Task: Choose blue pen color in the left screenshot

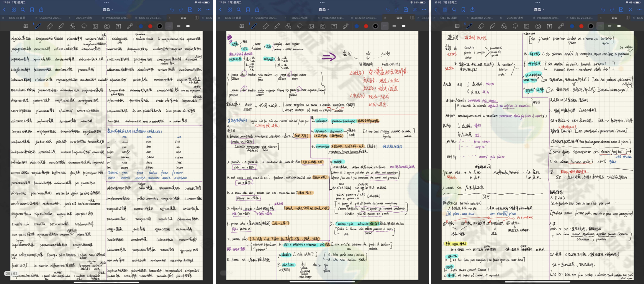Action: pos(141,26)
